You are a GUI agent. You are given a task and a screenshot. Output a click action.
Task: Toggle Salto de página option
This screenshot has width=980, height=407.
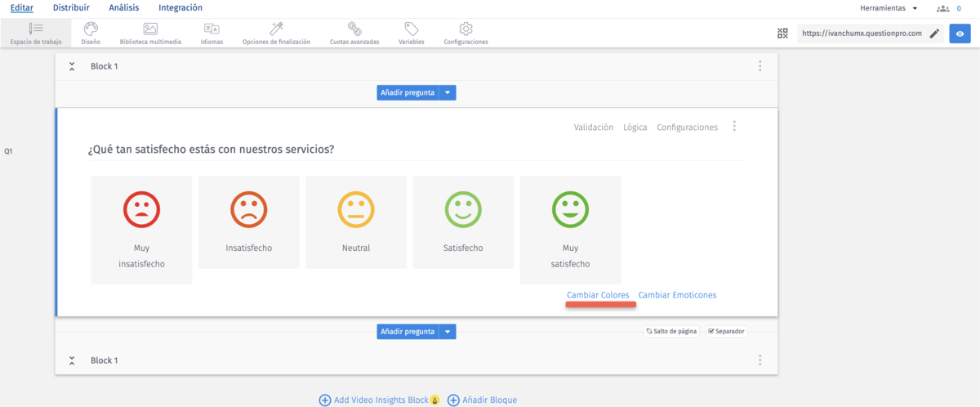click(x=670, y=331)
